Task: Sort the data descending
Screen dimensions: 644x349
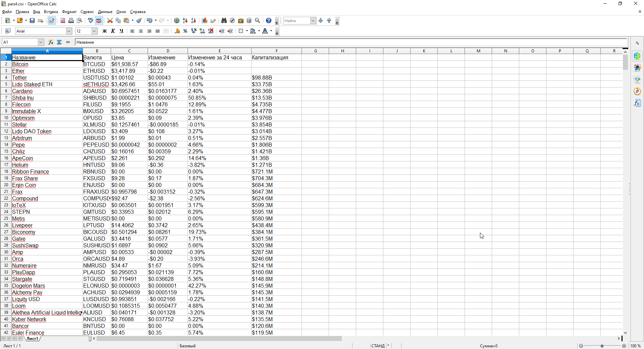Action: (x=194, y=20)
